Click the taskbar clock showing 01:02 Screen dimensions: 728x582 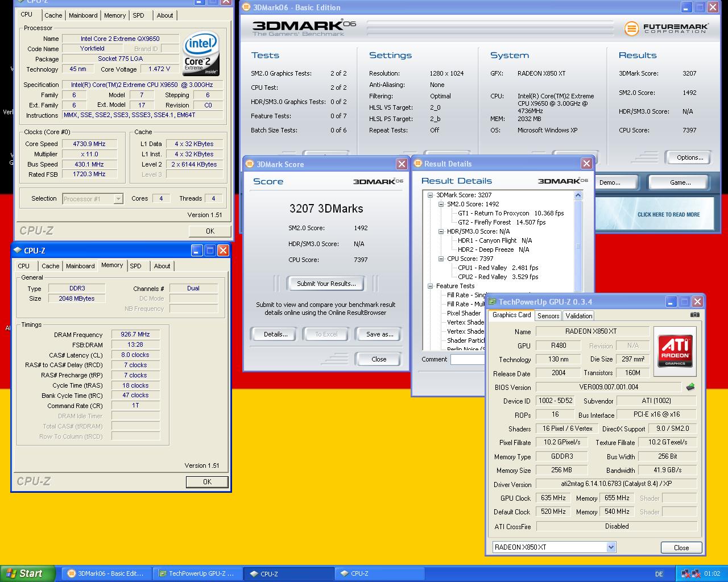[712, 573]
